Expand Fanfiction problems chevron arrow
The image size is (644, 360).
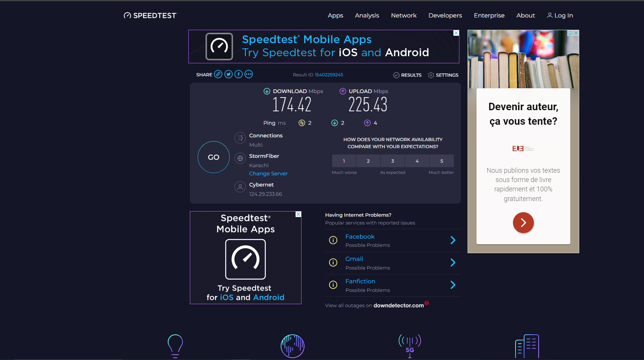click(x=453, y=285)
